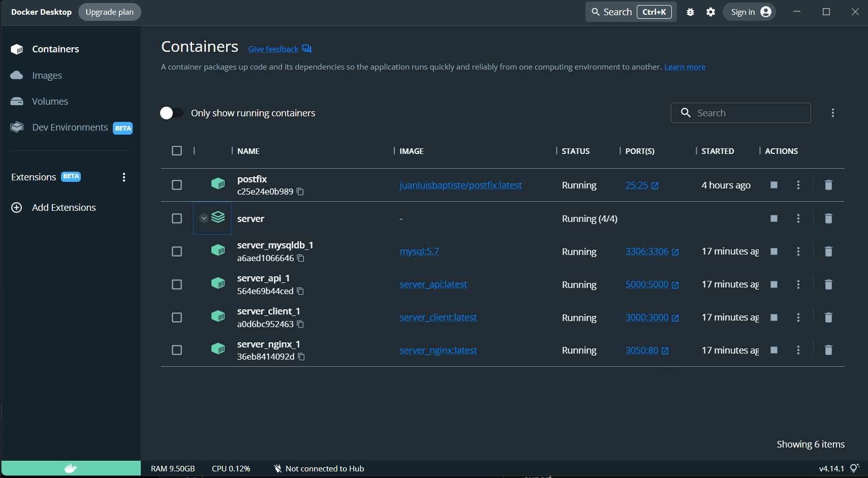
Task: Click Not connected to Hub status
Action: tap(319, 468)
